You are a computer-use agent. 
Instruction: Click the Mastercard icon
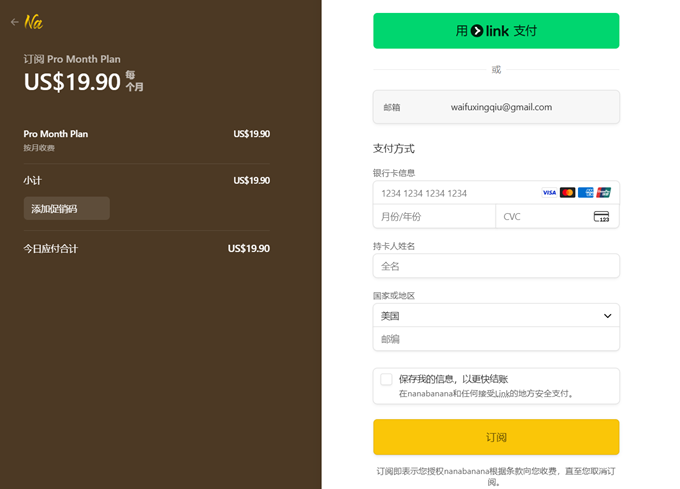tap(567, 193)
